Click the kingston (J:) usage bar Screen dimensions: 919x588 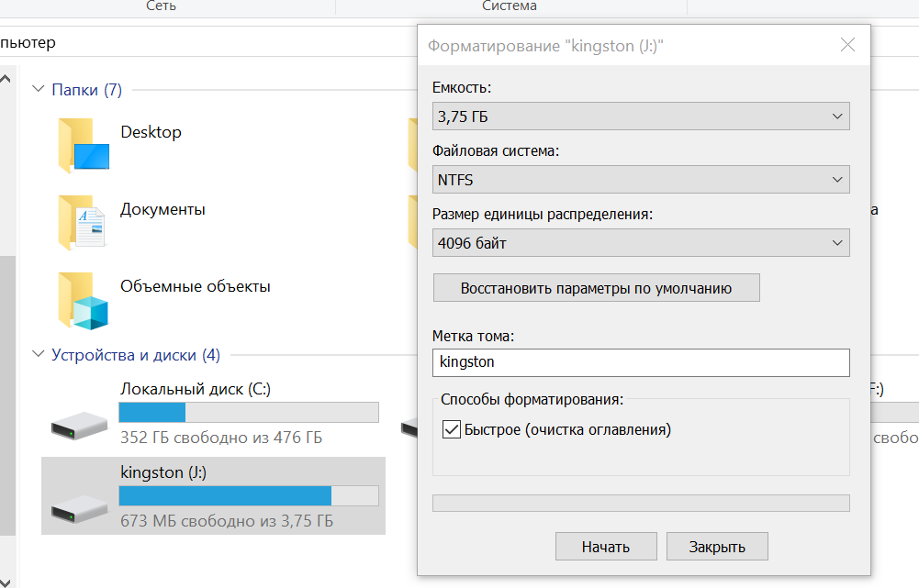(249, 495)
